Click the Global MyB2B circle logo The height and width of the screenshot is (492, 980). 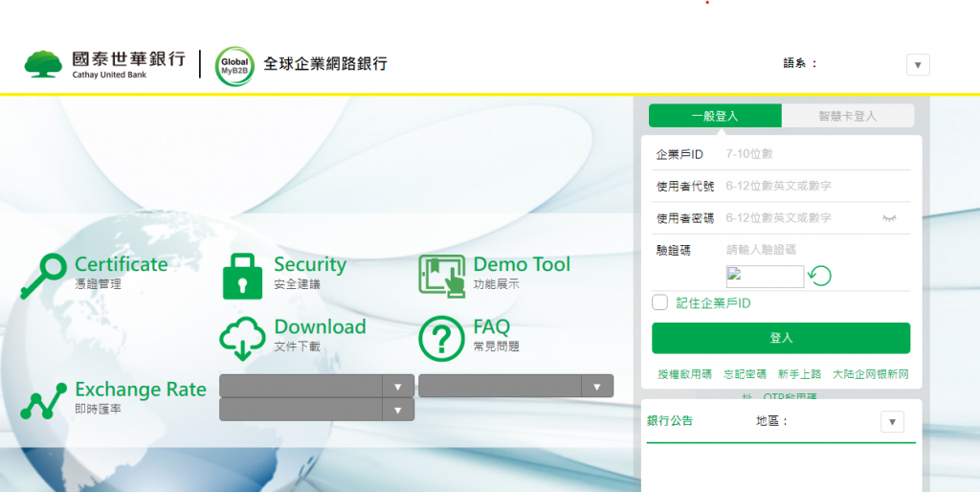tap(234, 66)
